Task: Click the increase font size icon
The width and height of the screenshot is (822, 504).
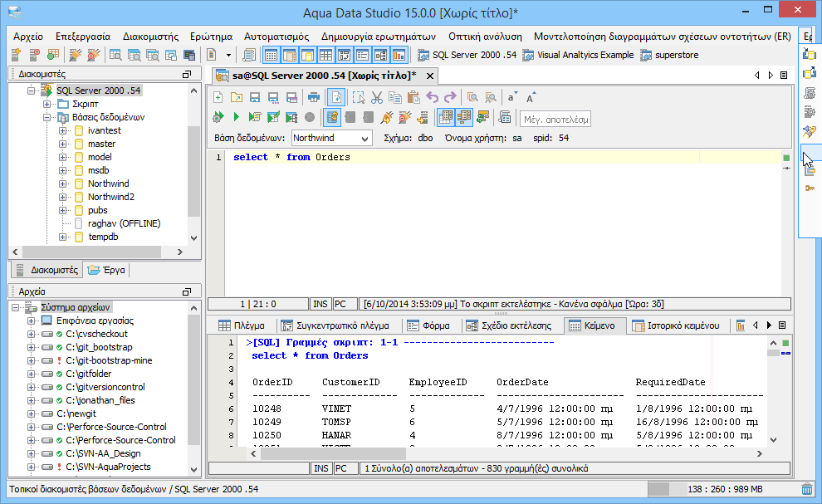Action: 531,97
